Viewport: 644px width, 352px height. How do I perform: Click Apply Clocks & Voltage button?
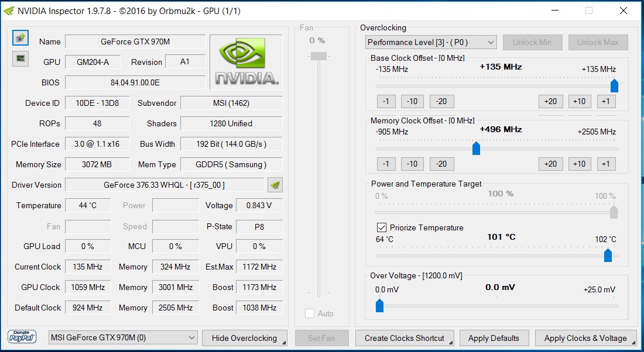click(x=585, y=338)
